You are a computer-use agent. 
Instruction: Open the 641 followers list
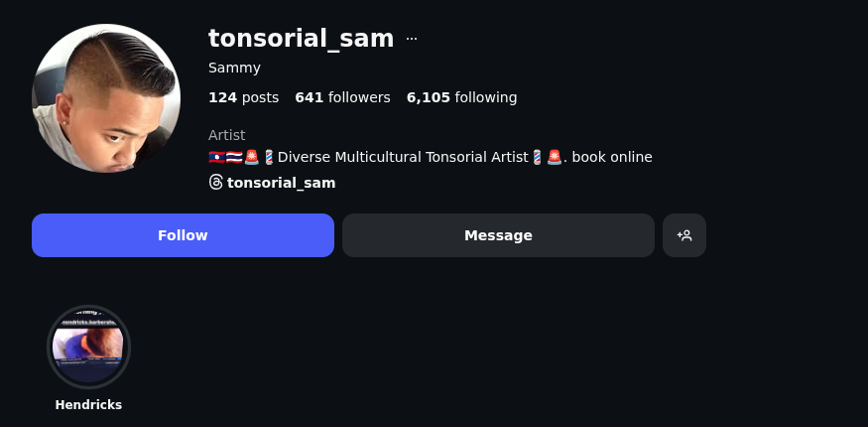pos(342,97)
